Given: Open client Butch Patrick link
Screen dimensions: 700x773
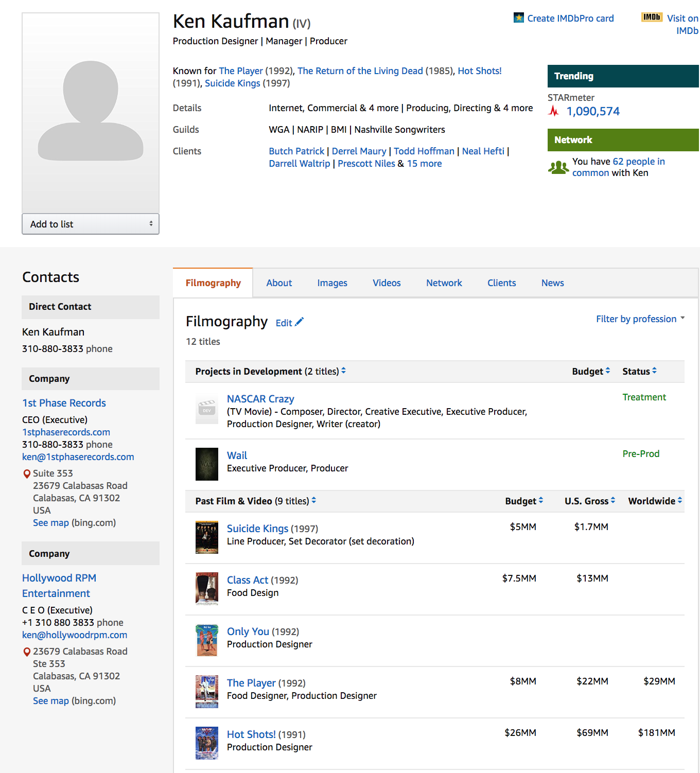Looking at the screenshot, I should [x=296, y=151].
